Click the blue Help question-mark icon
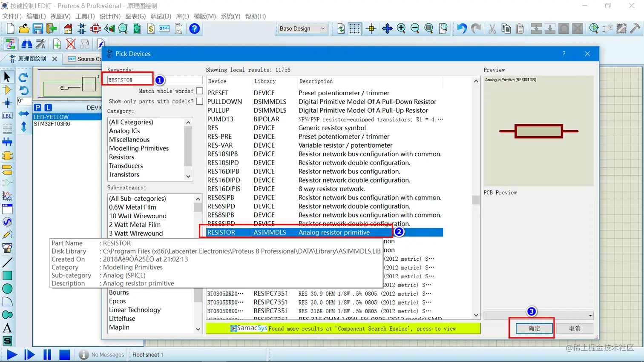This screenshot has height=362, width=644. click(195, 29)
